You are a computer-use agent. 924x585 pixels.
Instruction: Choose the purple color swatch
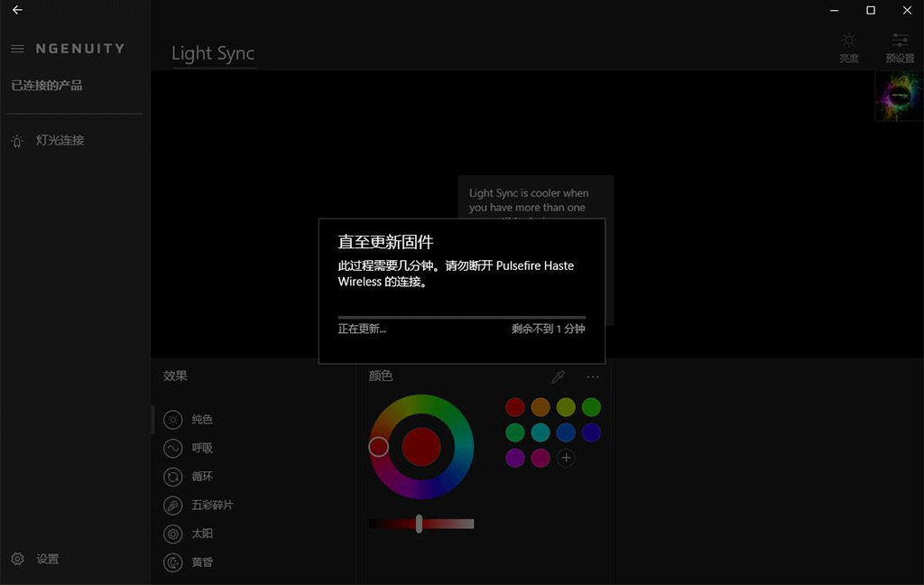515,458
